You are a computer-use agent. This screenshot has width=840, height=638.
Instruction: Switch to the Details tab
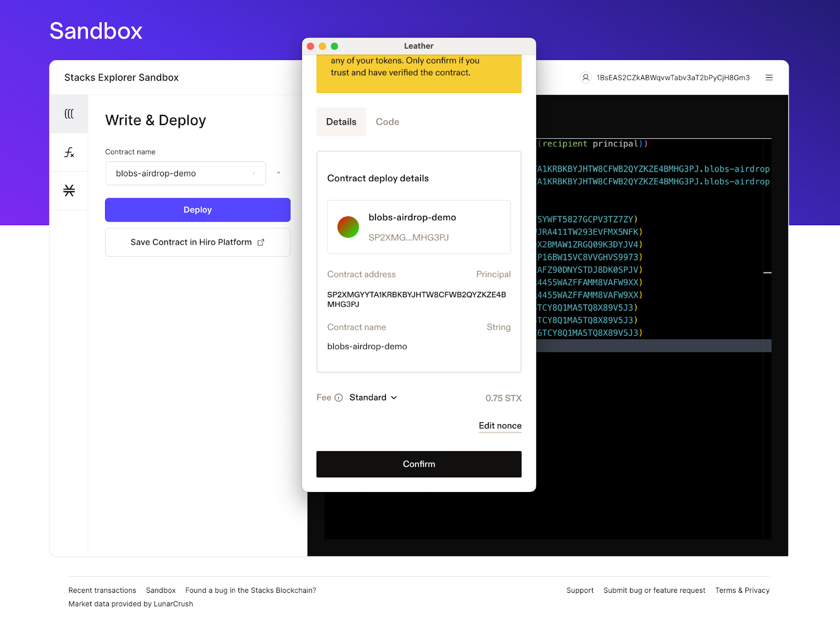(x=341, y=122)
